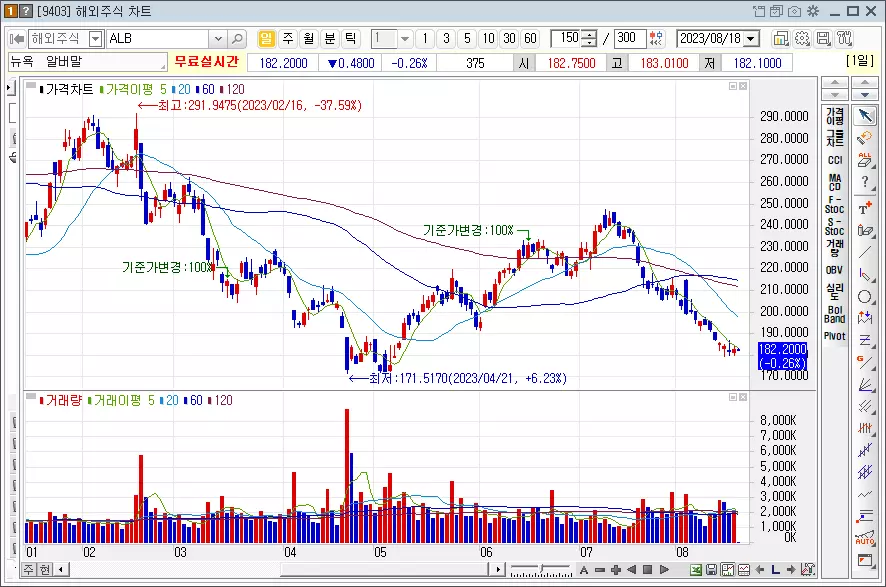The height and width of the screenshot is (587, 886).
Task: Select the circle drawing tool
Action: (x=865, y=296)
